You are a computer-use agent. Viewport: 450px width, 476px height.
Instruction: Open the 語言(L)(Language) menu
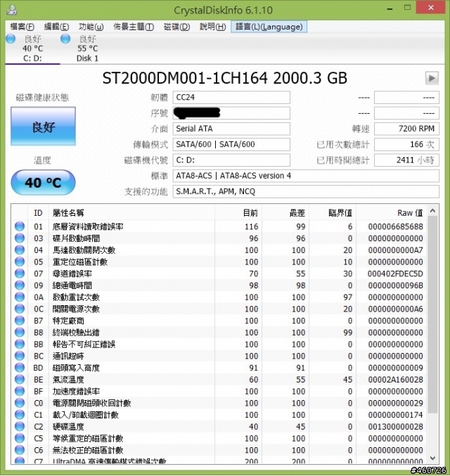[269, 27]
